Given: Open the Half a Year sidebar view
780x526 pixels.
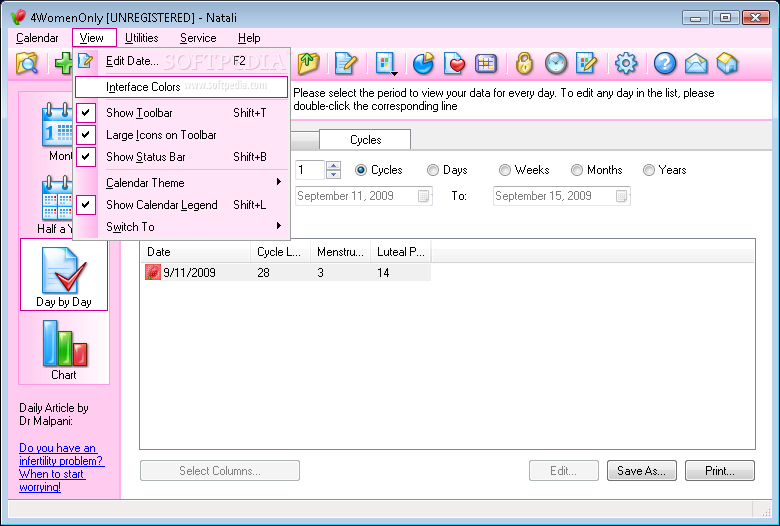Looking at the screenshot, I should point(56,205).
